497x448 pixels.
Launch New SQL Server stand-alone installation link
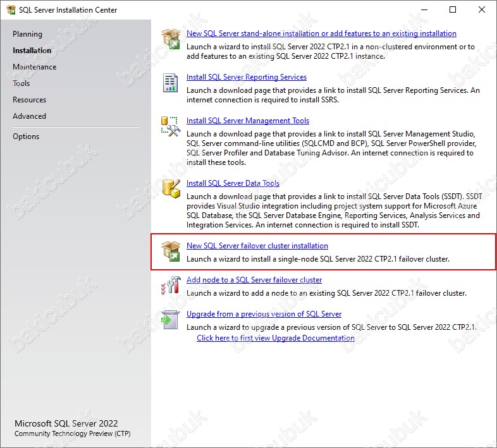321,33
